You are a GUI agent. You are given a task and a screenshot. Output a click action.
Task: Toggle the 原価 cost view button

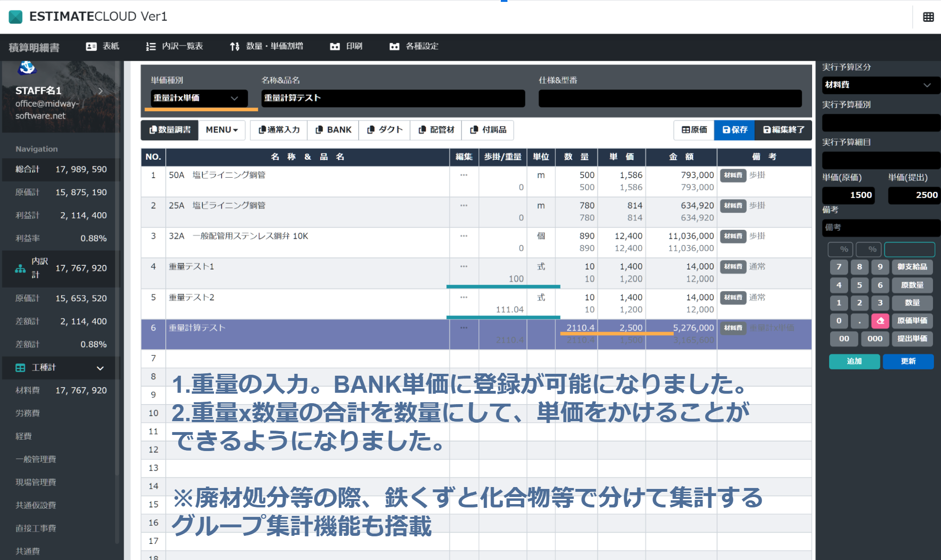point(694,130)
